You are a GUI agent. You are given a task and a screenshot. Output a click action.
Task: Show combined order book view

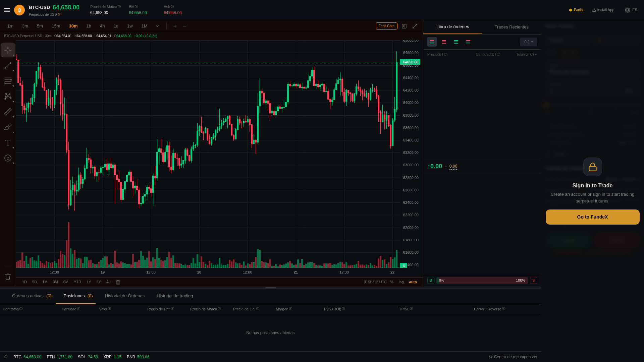point(432,42)
